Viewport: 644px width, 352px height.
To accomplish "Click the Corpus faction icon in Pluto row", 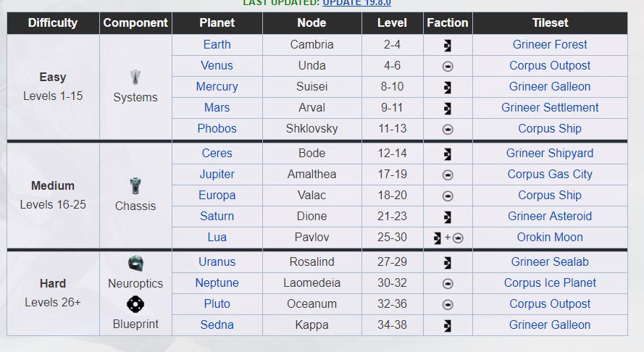I will [x=448, y=304].
